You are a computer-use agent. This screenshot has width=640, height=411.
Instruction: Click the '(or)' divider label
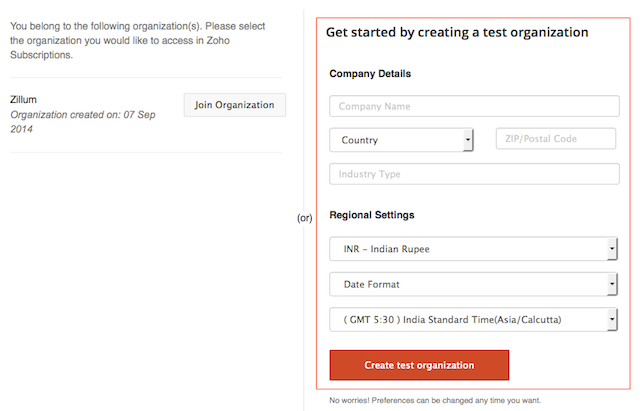coord(305,218)
